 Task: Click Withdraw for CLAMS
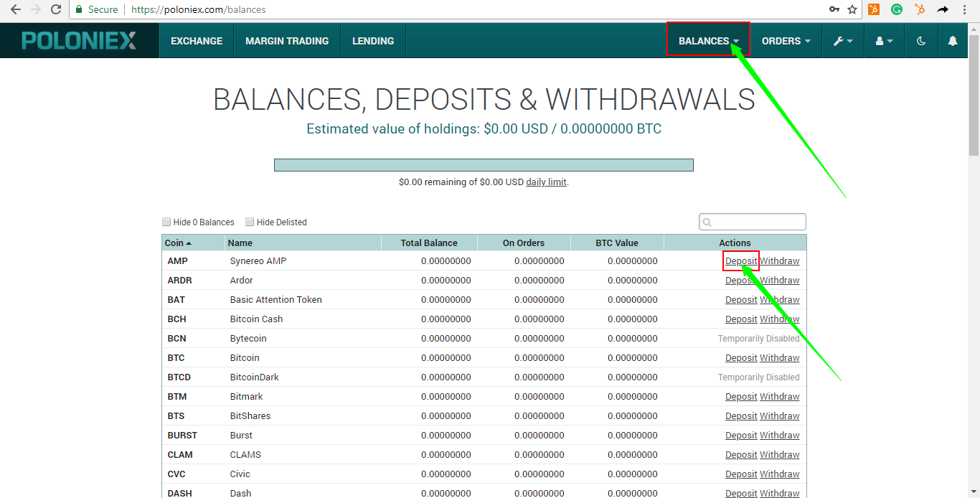pos(780,455)
